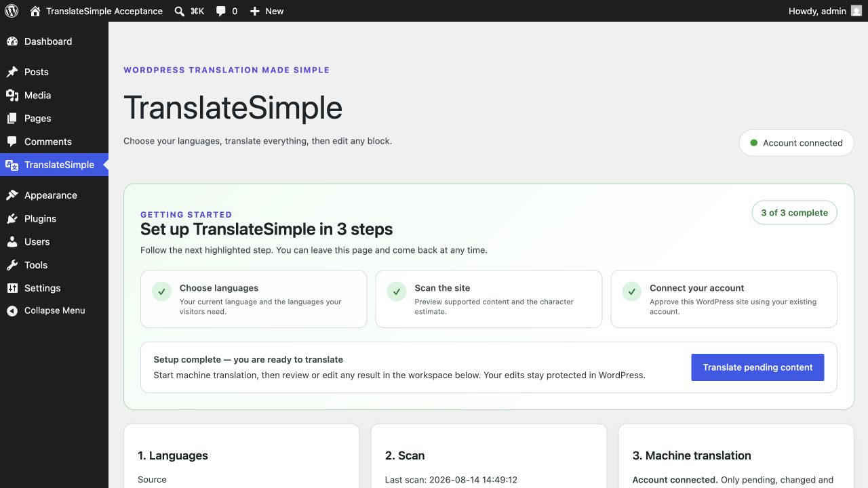Viewport: 868px width, 488px height.
Task: Click the Media icon in sidebar
Action: [x=12, y=95]
